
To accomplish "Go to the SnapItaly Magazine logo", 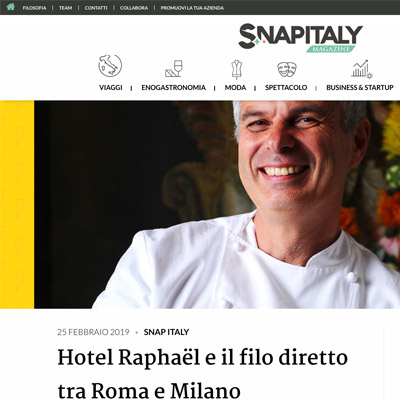I will pyautogui.click(x=300, y=38).
